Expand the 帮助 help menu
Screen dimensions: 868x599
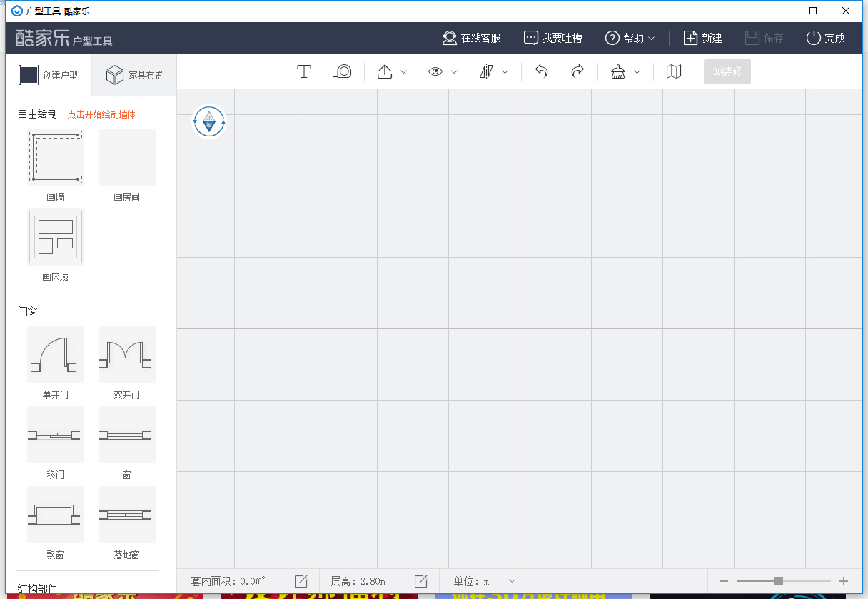[630, 37]
